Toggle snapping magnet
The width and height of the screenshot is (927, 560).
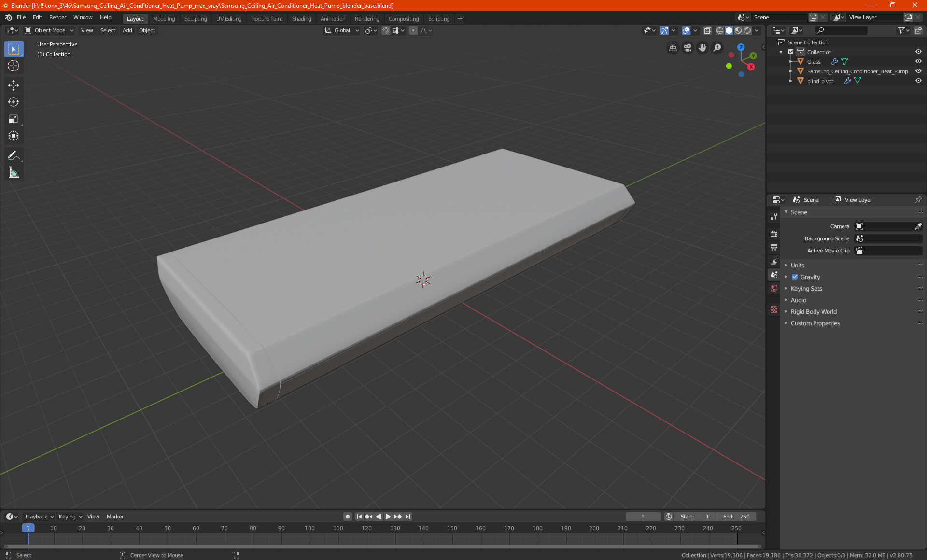pyautogui.click(x=386, y=30)
